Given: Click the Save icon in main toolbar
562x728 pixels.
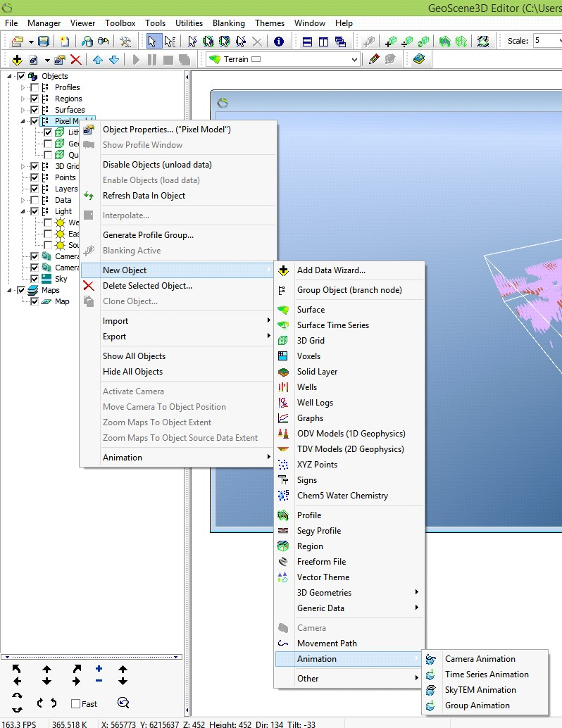Looking at the screenshot, I should point(44,42).
